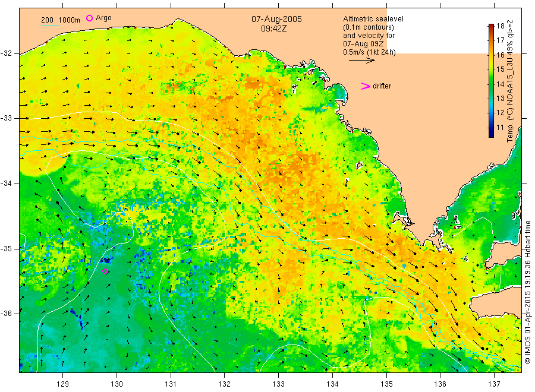Click the longitude label 130

(117, 384)
